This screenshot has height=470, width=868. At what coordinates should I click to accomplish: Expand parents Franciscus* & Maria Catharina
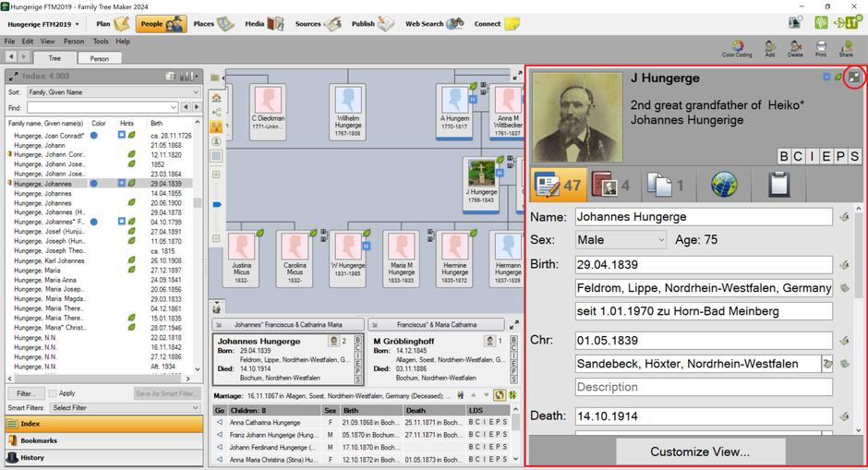[436, 325]
